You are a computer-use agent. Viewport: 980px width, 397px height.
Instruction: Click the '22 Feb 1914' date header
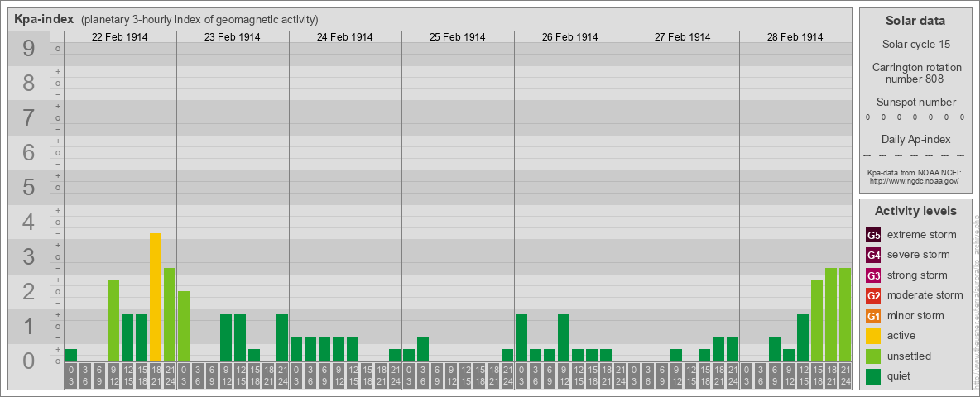tap(120, 37)
